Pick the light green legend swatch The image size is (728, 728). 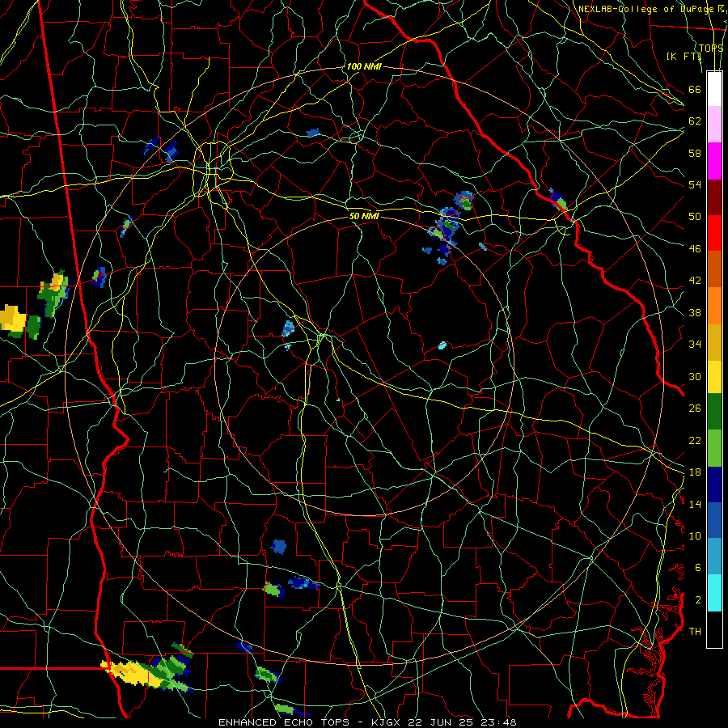(x=714, y=448)
